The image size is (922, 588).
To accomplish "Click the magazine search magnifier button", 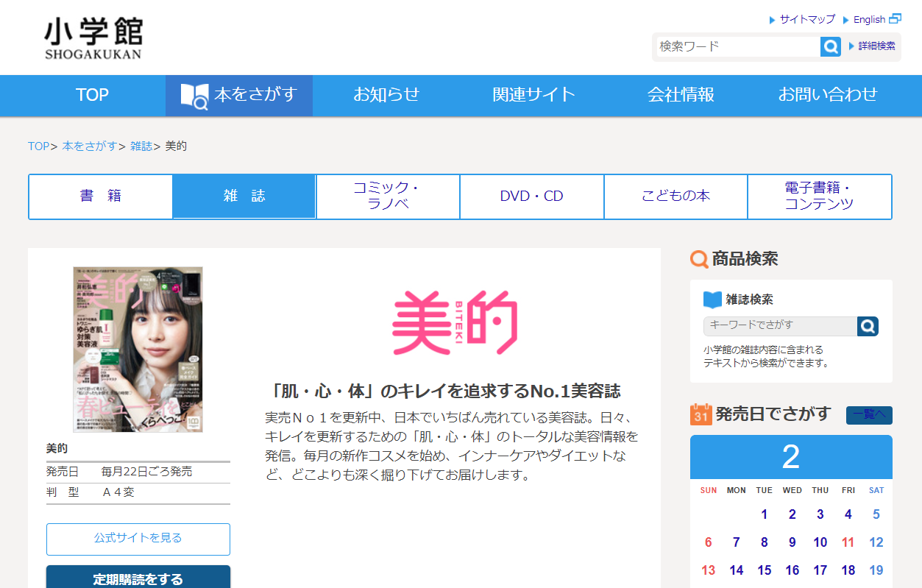I will (x=868, y=326).
